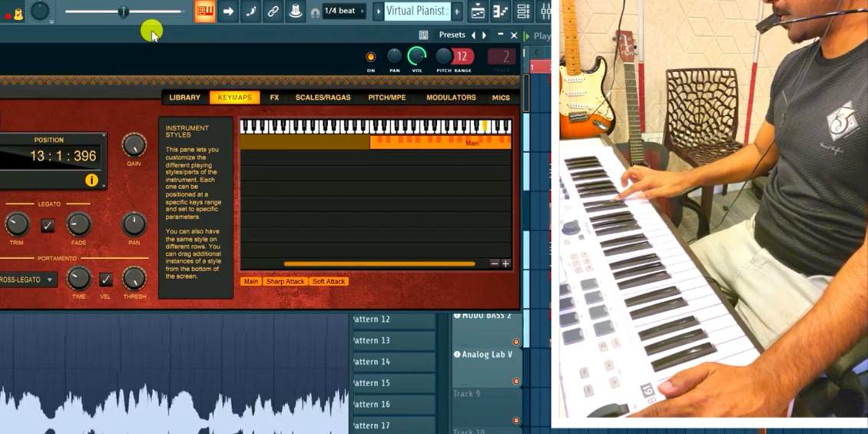Open the Virtual Pianist pattern selector

tap(415, 11)
